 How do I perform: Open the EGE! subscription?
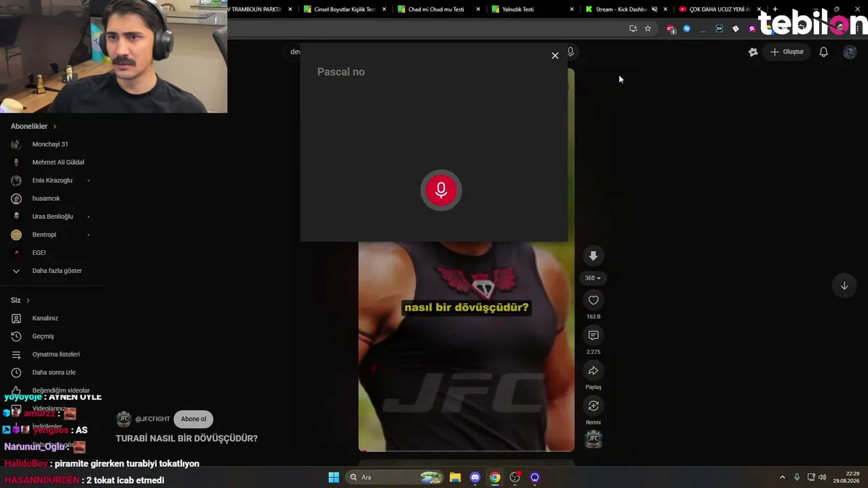39,253
